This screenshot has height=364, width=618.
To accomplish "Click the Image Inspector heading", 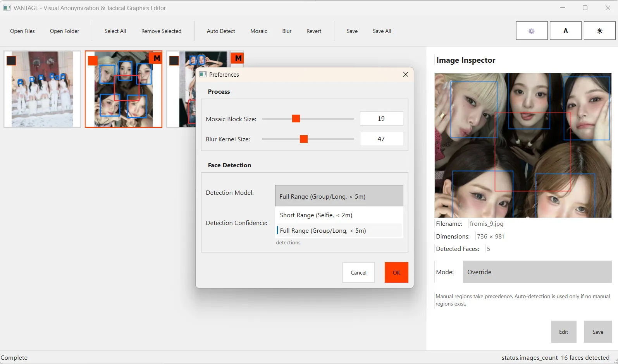I will coord(466,60).
